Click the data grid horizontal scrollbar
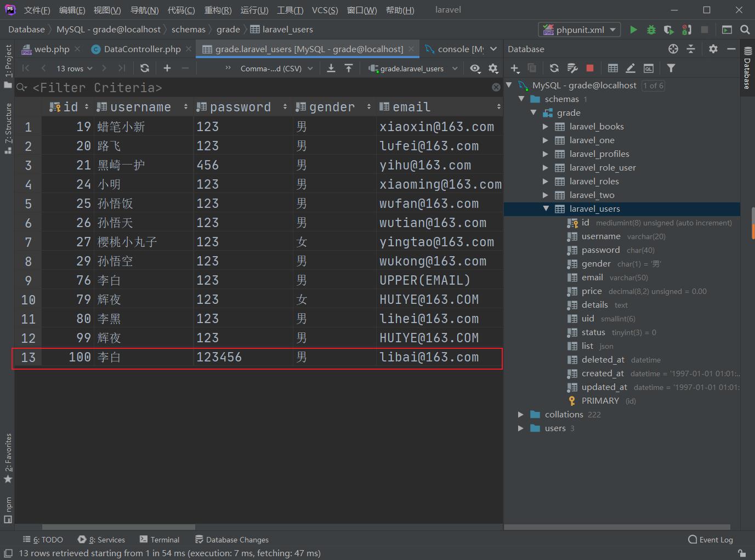 118,527
